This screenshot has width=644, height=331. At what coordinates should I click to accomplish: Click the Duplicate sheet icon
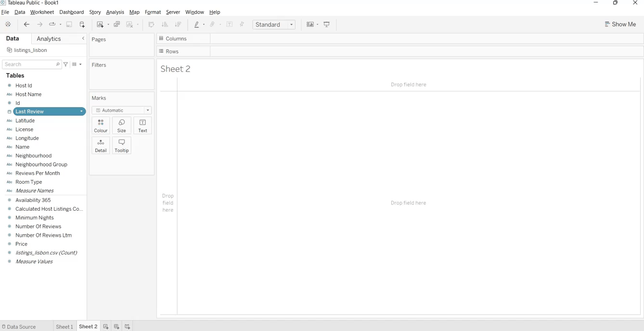(116, 25)
